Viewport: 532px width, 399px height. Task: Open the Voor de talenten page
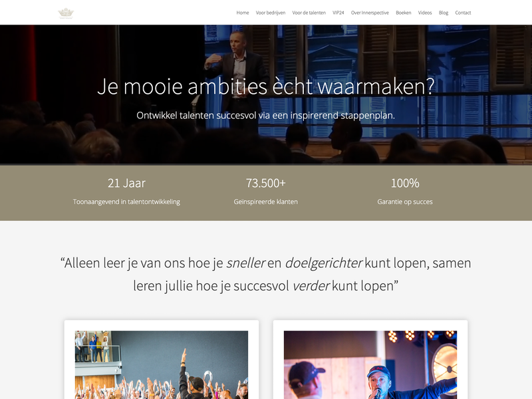309,13
